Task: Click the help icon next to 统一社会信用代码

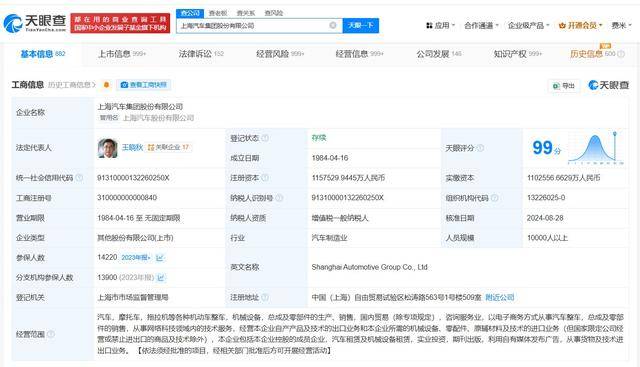Action: (x=80, y=178)
